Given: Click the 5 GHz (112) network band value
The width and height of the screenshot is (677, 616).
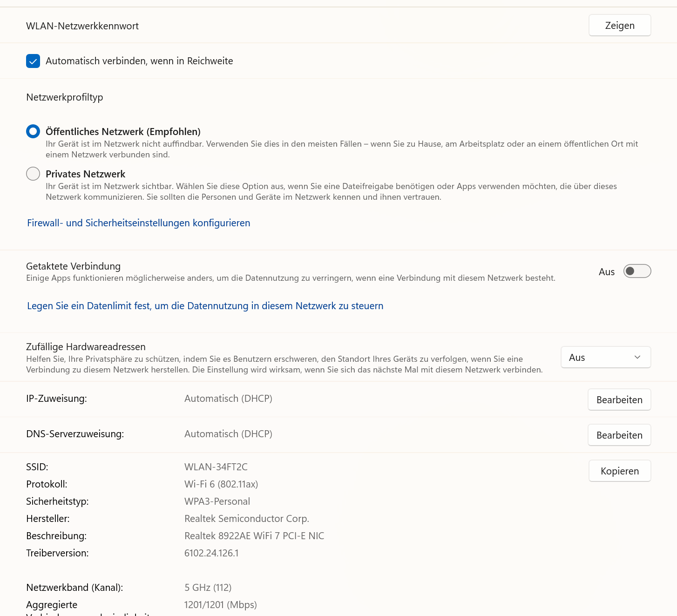Looking at the screenshot, I should [x=208, y=588].
